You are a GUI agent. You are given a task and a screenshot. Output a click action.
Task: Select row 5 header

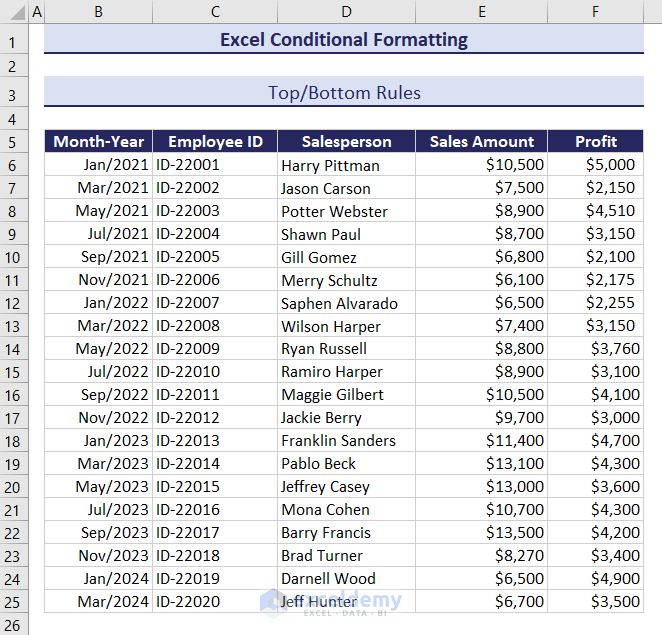(x=14, y=141)
